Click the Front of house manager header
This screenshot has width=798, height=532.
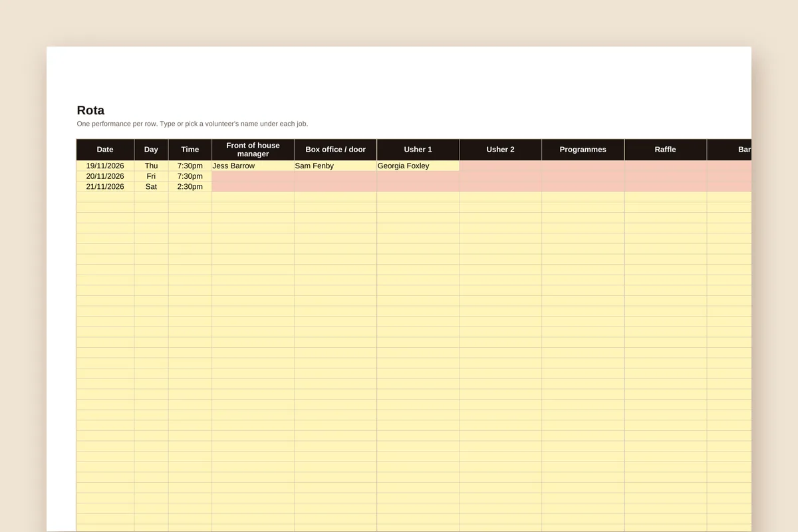coord(253,150)
